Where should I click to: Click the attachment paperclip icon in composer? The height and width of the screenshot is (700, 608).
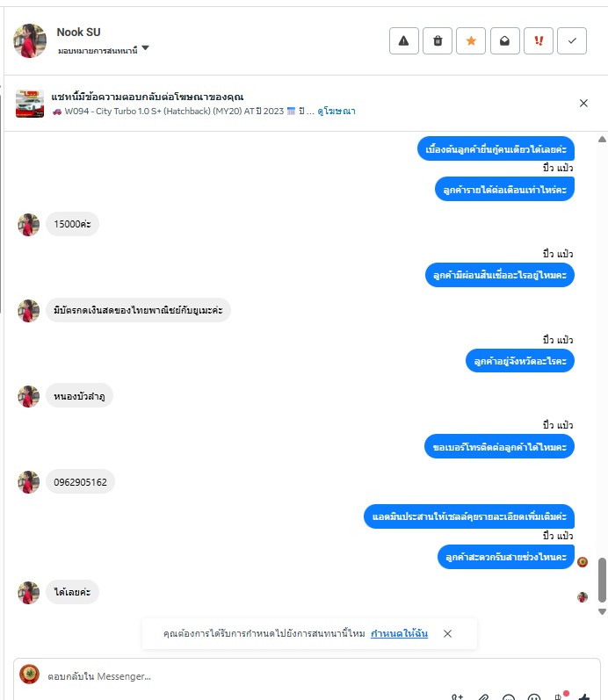pyautogui.click(x=483, y=696)
